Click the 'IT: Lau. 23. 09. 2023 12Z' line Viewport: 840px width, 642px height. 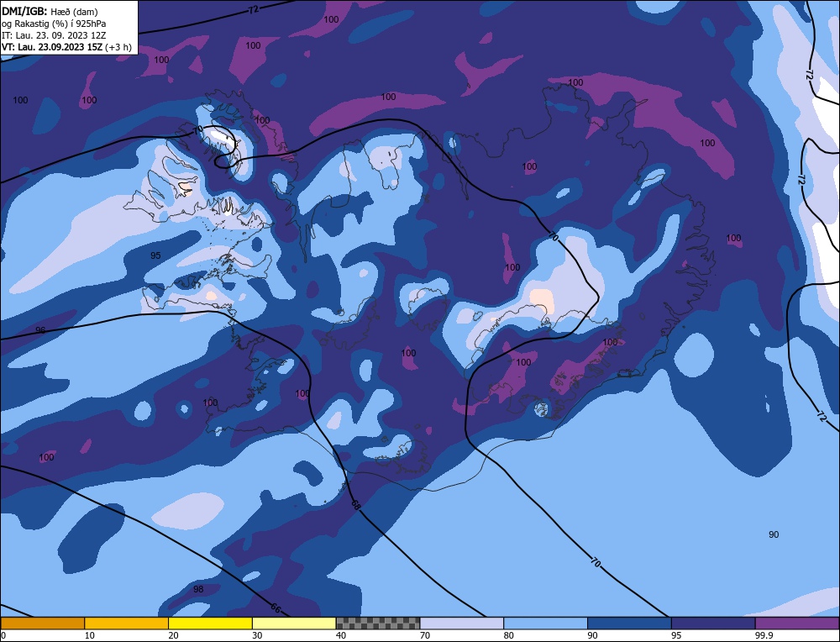pyautogui.click(x=54, y=35)
